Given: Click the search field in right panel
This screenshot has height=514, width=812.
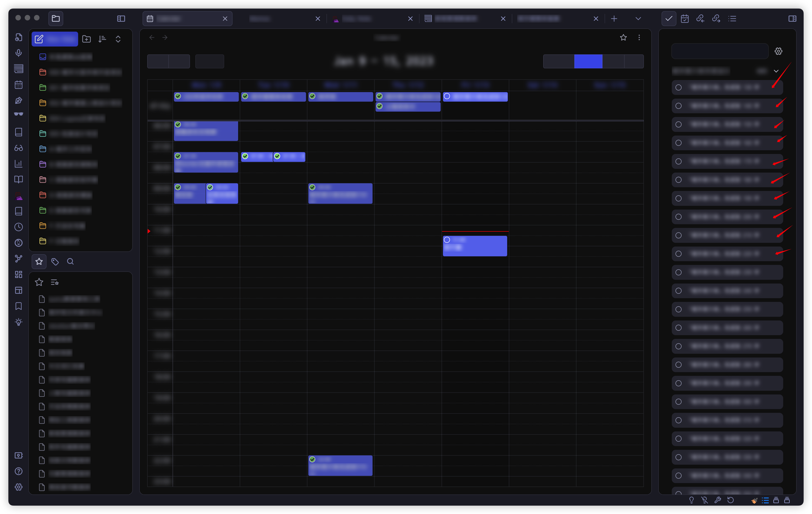Looking at the screenshot, I should (720, 51).
